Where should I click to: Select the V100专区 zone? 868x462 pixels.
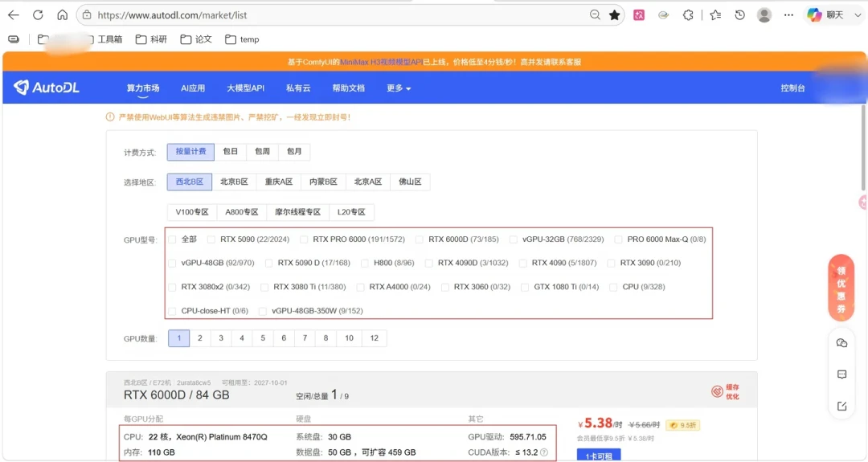point(192,212)
